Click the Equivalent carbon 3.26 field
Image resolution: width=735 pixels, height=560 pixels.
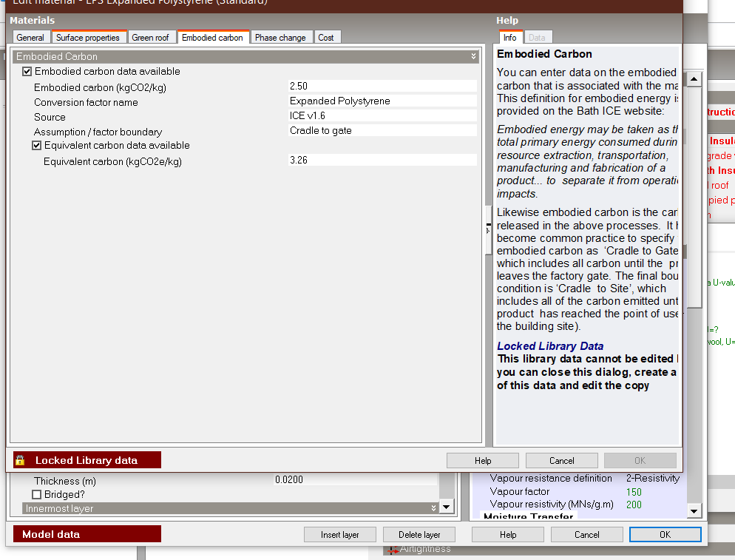click(x=382, y=160)
